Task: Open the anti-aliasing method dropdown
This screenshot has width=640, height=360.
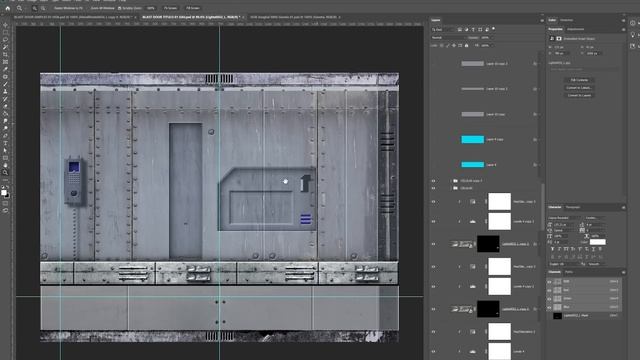Action: tap(597, 264)
